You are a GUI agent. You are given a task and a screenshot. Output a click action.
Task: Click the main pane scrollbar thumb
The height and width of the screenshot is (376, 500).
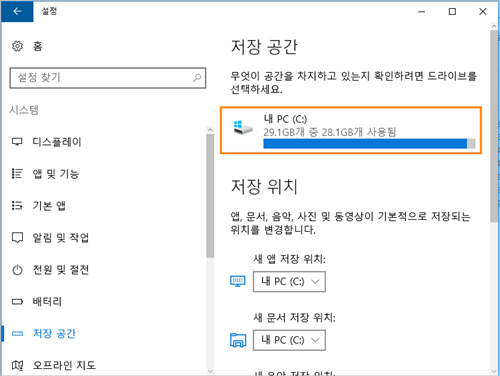(494, 126)
